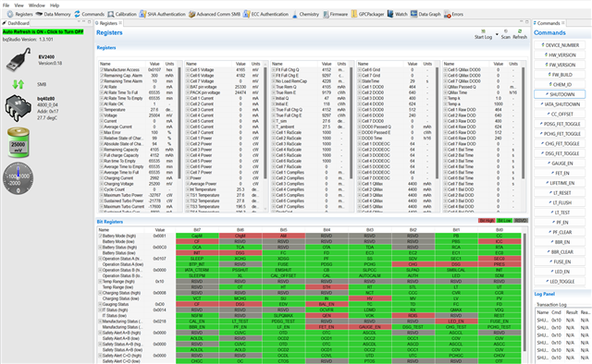This screenshot has width=592, height=364.
Task: Select the Commands panel tab
Action: [x=549, y=23]
